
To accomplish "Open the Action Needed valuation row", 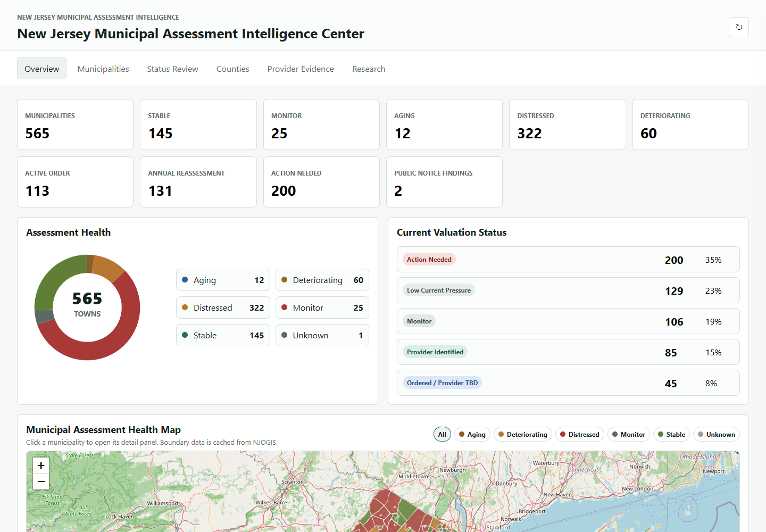I will coord(568,260).
